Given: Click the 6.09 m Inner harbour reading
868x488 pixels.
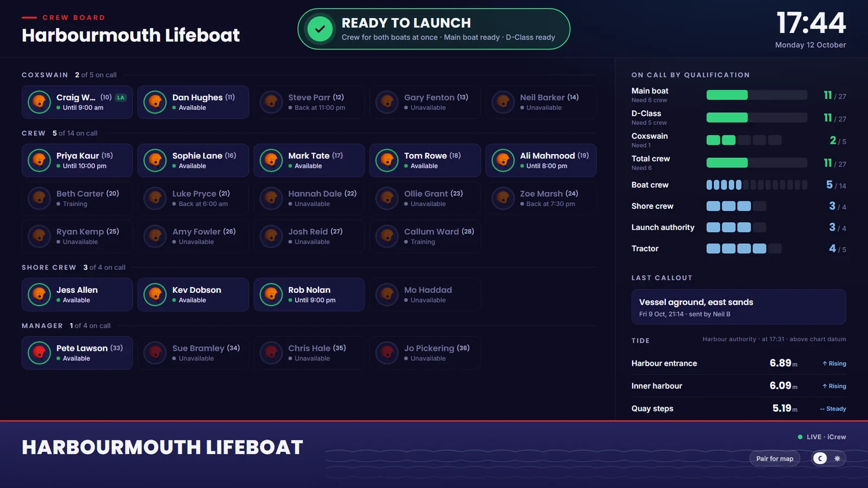Looking at the screenshot, I should [783, 386].
